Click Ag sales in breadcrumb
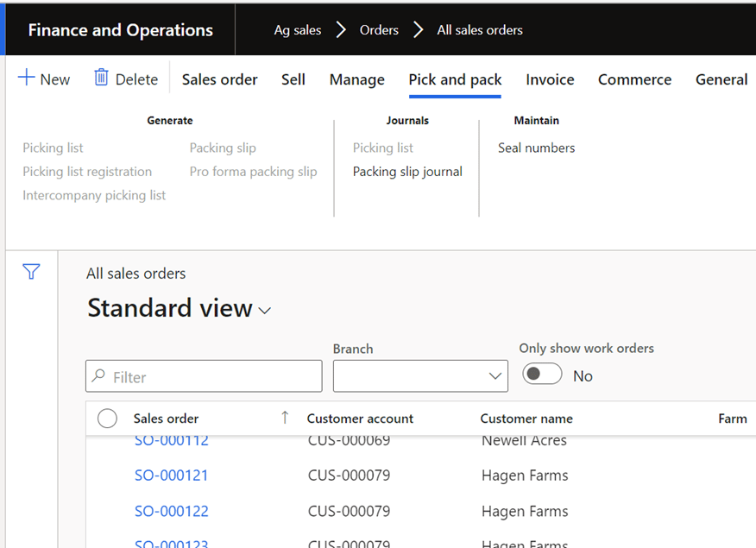This screenshot has width=756, height=548. (298, 30)
